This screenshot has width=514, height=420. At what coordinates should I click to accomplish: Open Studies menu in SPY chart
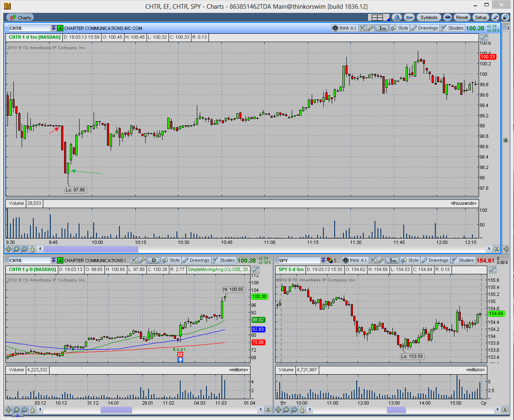463,260
